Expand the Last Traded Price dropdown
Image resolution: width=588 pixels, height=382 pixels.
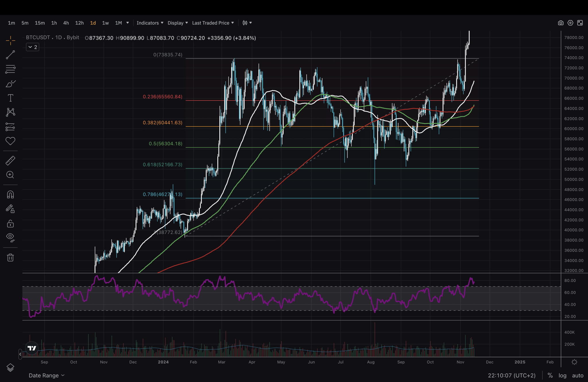click(213, 23)
